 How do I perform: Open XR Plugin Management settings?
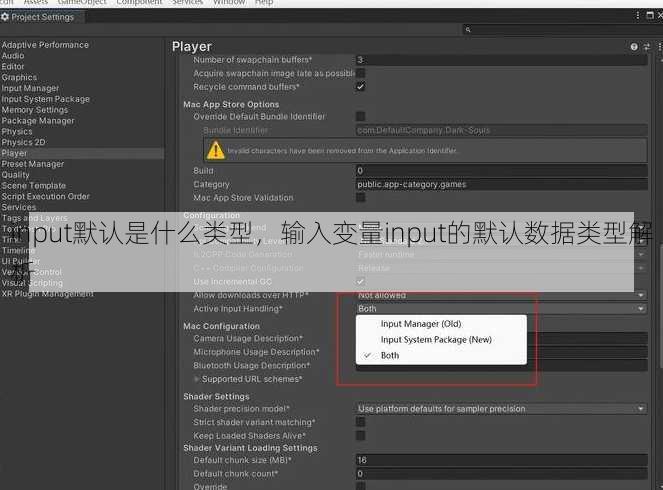[47, 294]
